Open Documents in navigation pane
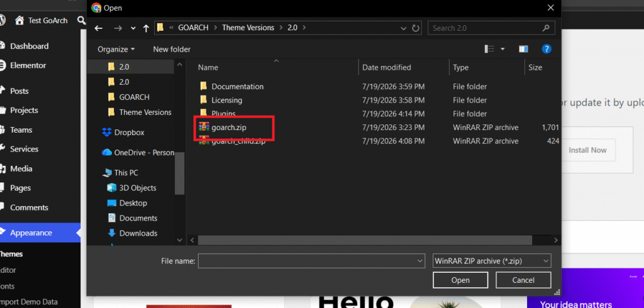Image resolution: width=644 pixels, height=308 pixels. tap(138, 218)
